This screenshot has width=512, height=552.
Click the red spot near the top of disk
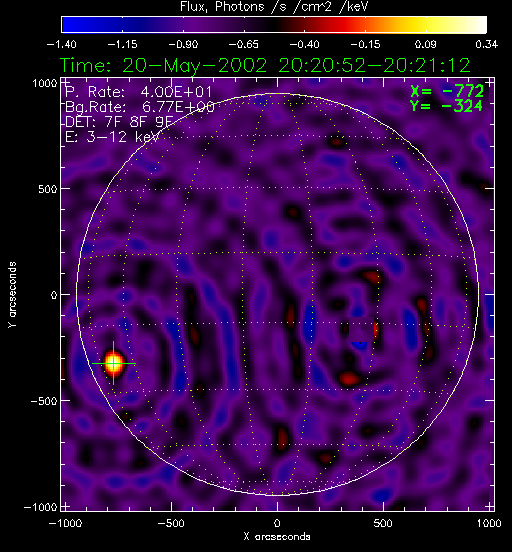tap(337, 142)
